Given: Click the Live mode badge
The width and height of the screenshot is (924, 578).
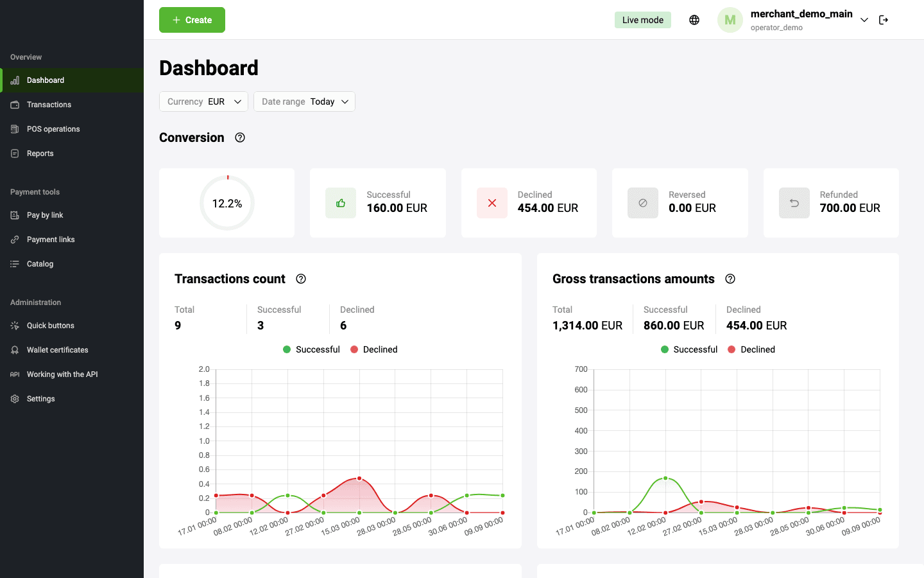Looking at the screenshot, I should [x=642, y=20].
